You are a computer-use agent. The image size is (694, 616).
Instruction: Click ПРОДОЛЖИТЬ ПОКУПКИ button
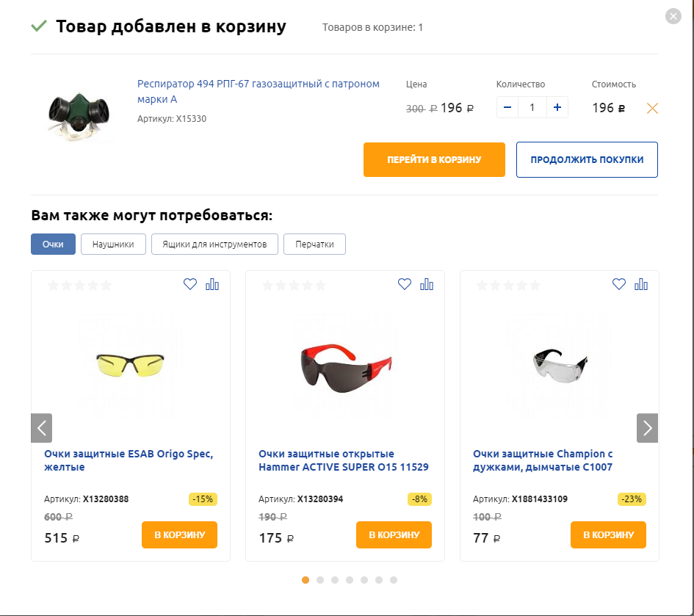coord(587,160)
